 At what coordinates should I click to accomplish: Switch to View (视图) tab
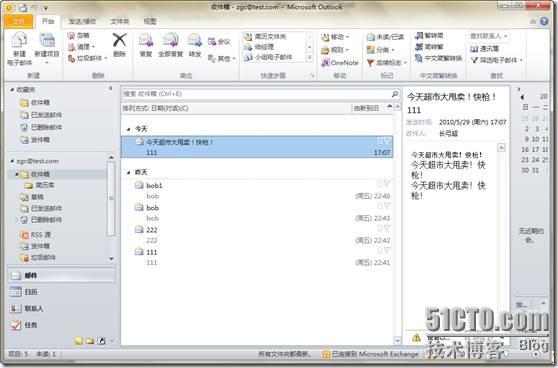click(150, 22)
